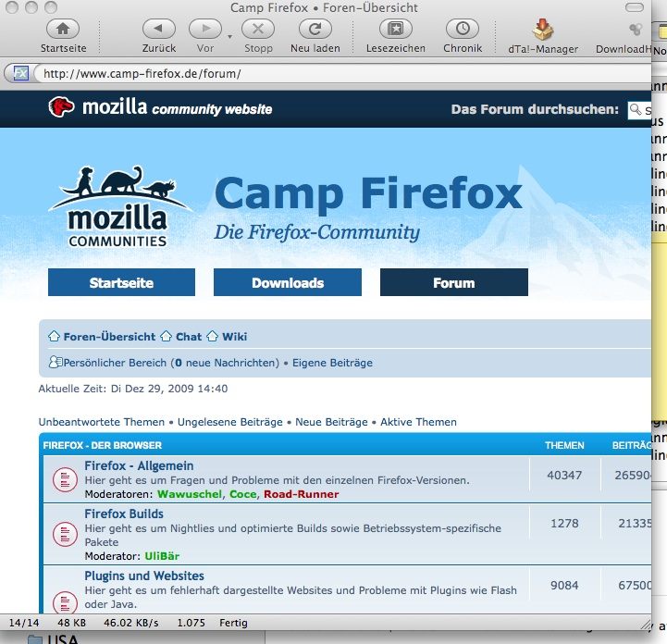667x644 pixels.
Task: Open Unbeantwortete Themen link
Action: (x=101, y=422)
